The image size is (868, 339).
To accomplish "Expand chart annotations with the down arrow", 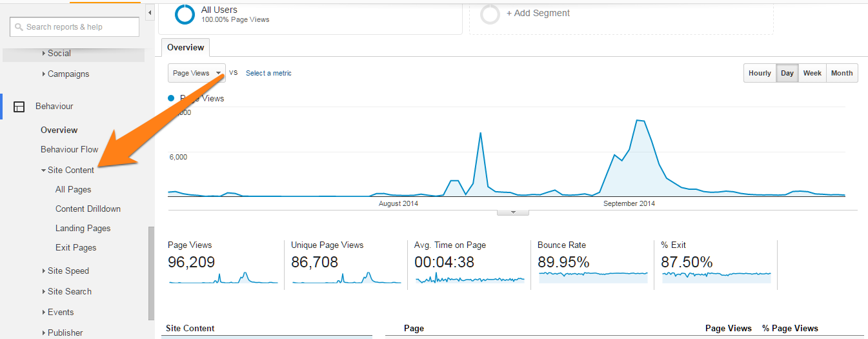I will (x=513, y=212).
